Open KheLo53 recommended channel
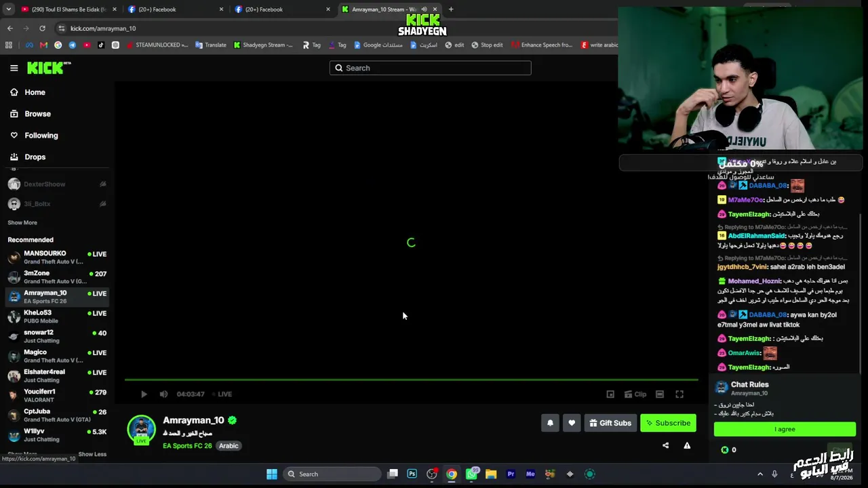The image size is (868, 488). coord(57,317)
